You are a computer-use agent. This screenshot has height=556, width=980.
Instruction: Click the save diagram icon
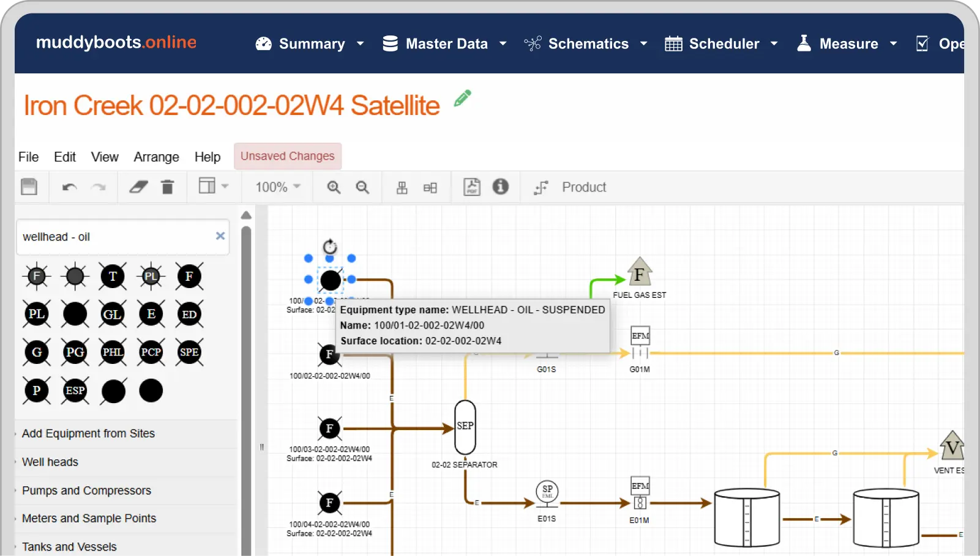tap(29, 187)
